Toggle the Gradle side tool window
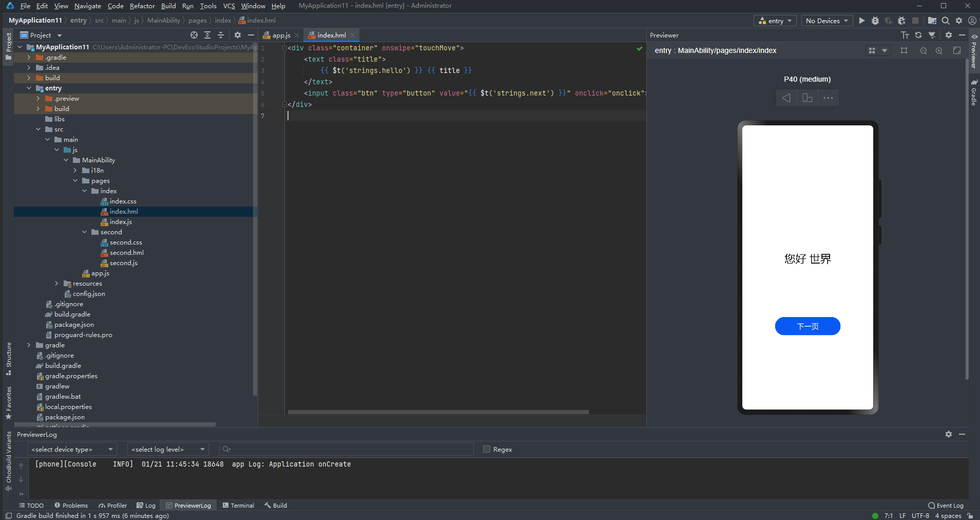The width and height of the screenshot is (980, 520). click(x=974, y=92)
